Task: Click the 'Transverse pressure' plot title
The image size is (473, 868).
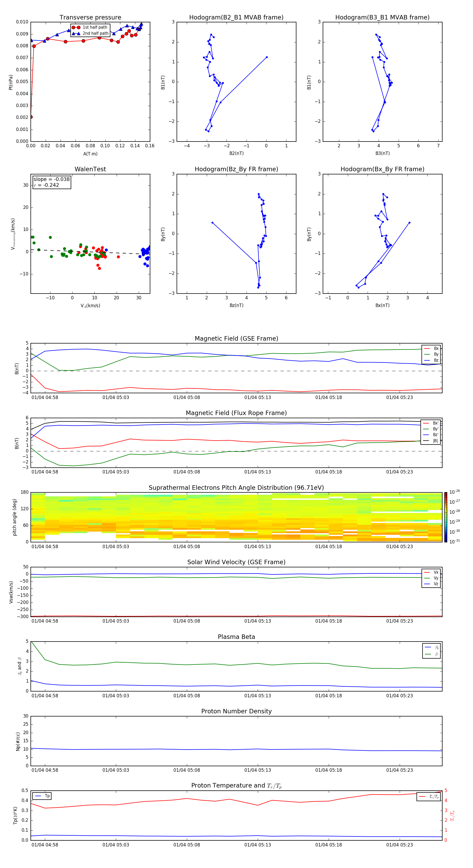Action: 90,17
